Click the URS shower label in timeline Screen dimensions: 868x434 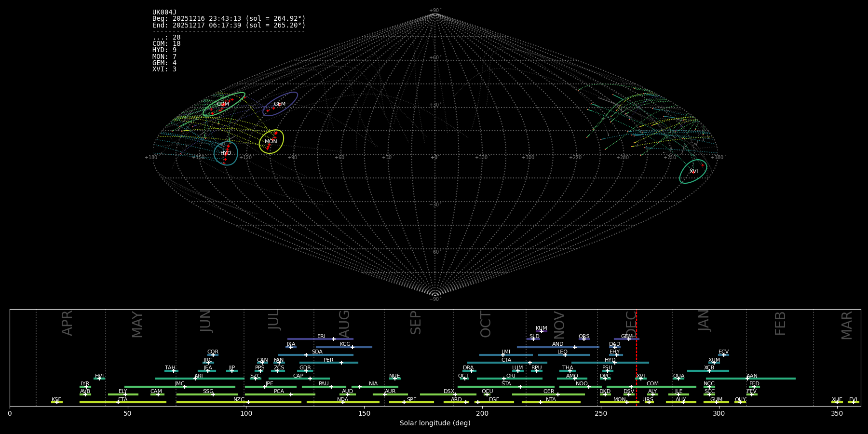pyautogui.click(x=648, y=400)
